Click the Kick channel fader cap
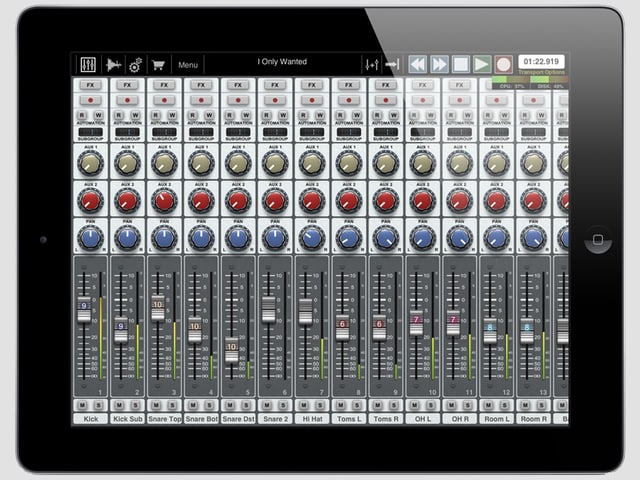The height and width of the screenshot is (480, 640). click(x=84, y=310)
